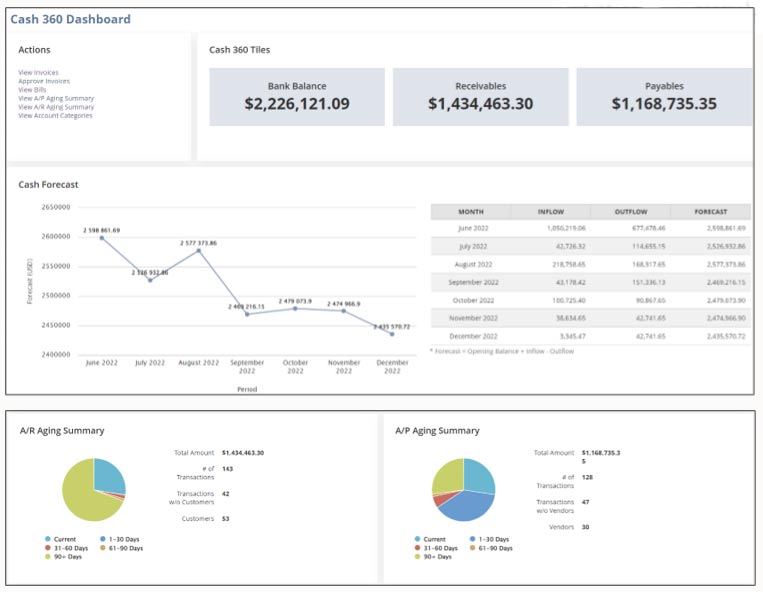Image resolution: width=763 pixels, height=592 pixels.
Task: Click the August 2022 peak point on the forecast line
Action: coord(199,250)
